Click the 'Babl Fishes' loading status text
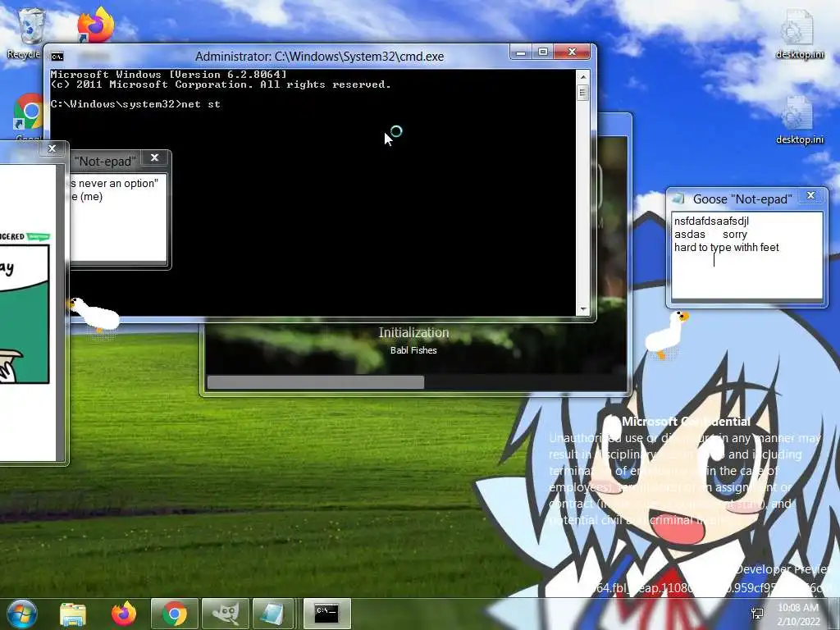 pyautogui.click(x=413, y=350)
